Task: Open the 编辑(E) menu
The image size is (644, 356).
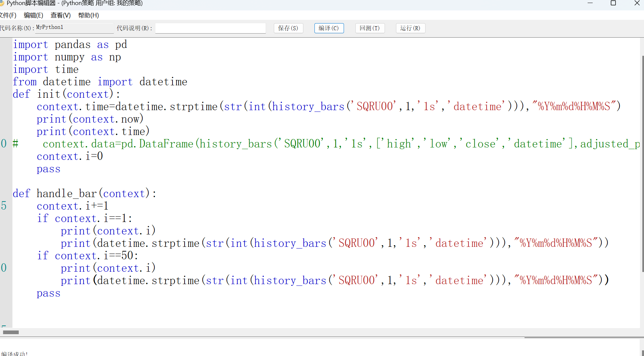Action: [x=34, y=15]
